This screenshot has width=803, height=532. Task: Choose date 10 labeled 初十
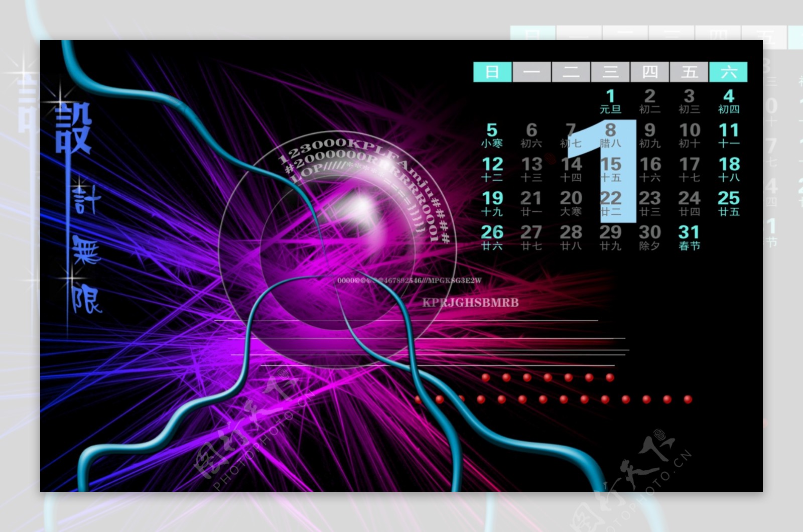pyautogui.click(x=689, y=135)
